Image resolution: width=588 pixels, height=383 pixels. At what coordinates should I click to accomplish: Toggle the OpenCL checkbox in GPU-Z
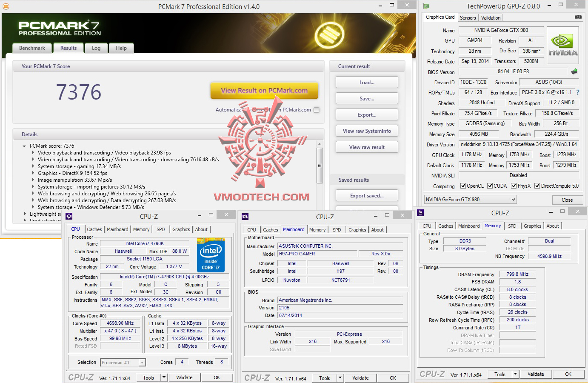[463, 186]
